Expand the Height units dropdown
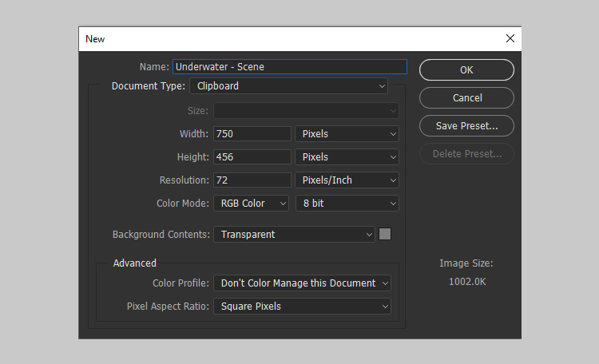The height and width of the screenshot is (364, 599). pos(347,157)
